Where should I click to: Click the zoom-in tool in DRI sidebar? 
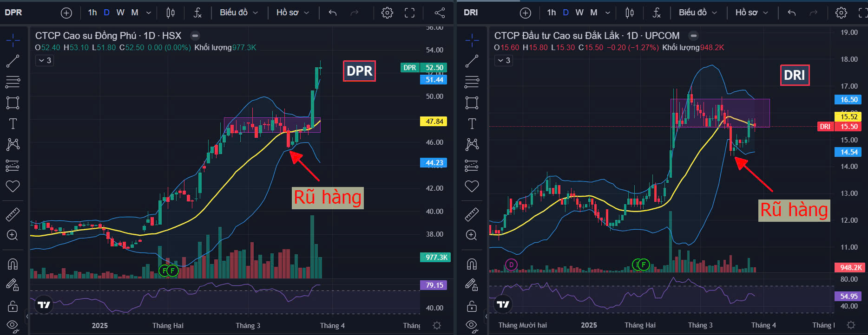[472, 235]
